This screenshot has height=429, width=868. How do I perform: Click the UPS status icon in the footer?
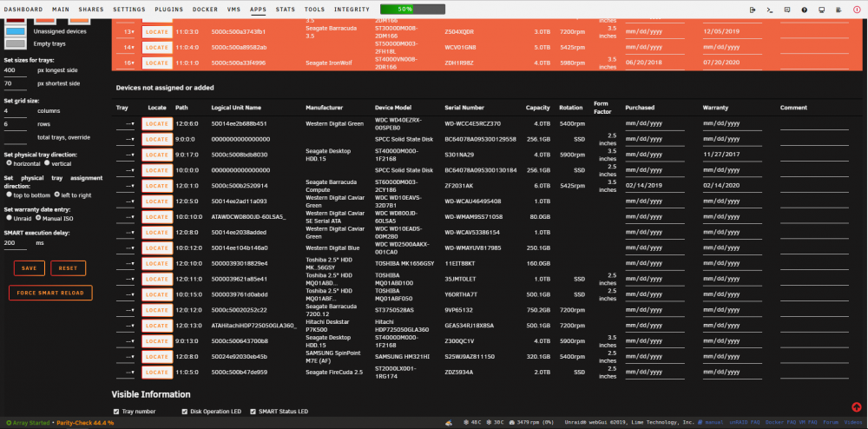pos(449,423)
